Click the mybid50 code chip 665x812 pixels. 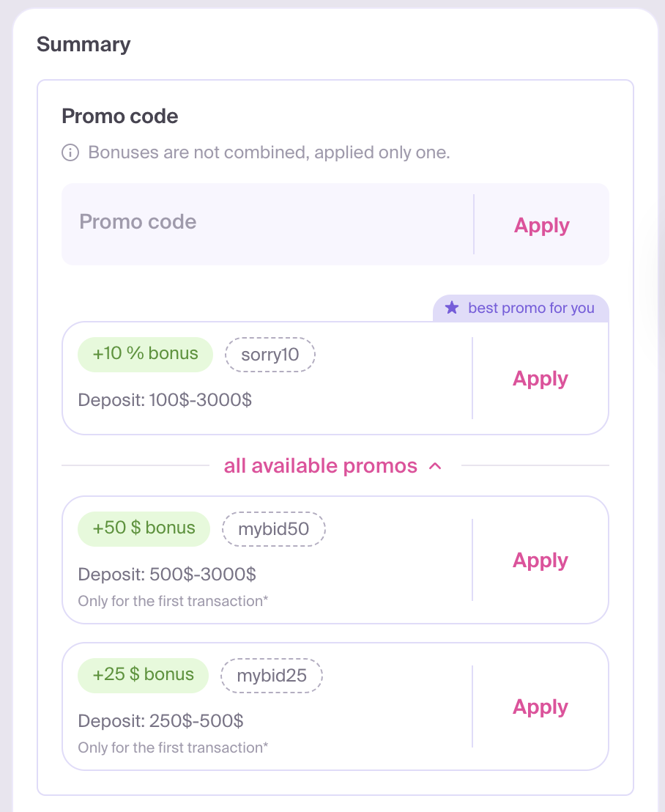point(273,529)
